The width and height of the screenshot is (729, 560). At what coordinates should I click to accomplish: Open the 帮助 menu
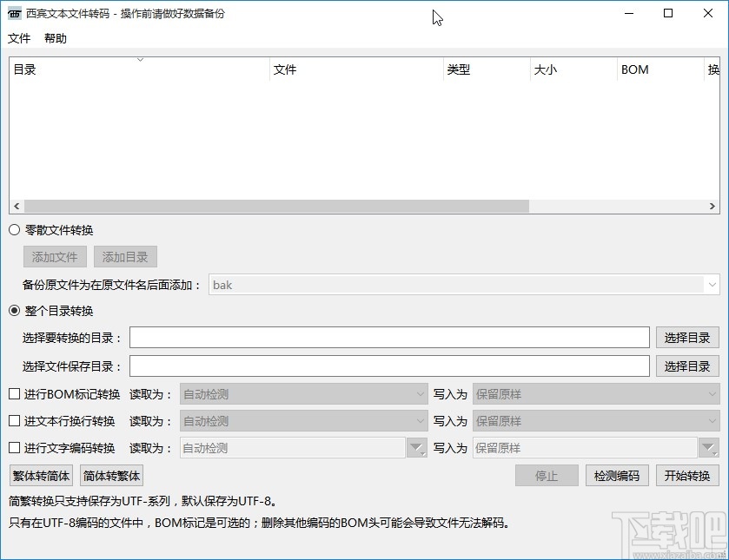(54, 38)
